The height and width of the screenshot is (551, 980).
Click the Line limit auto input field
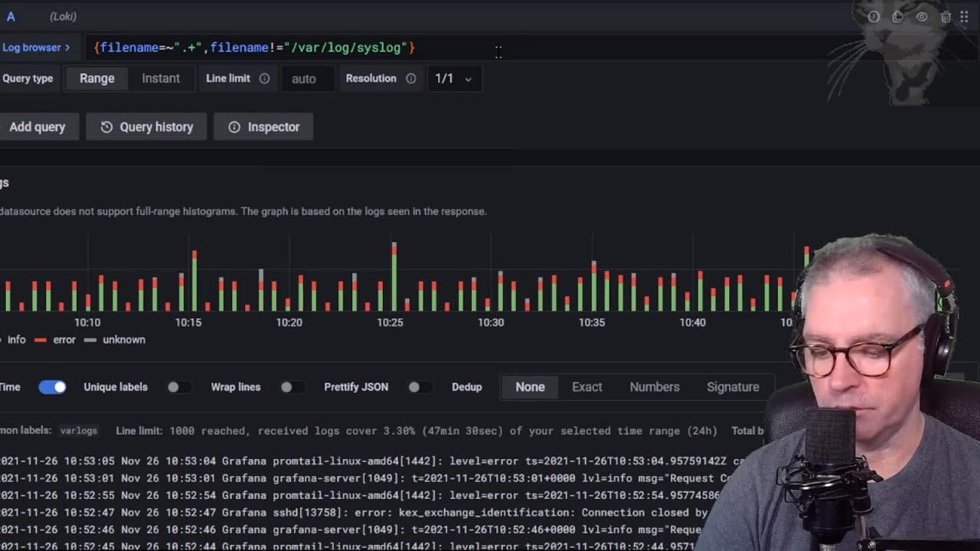[308, 78]
